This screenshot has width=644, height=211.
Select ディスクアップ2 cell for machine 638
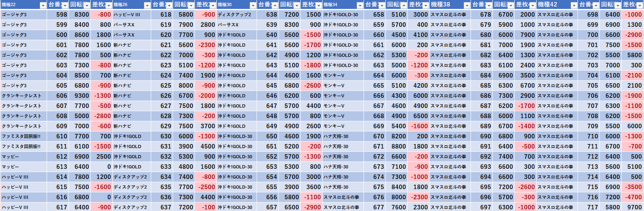tap(237, 15)
